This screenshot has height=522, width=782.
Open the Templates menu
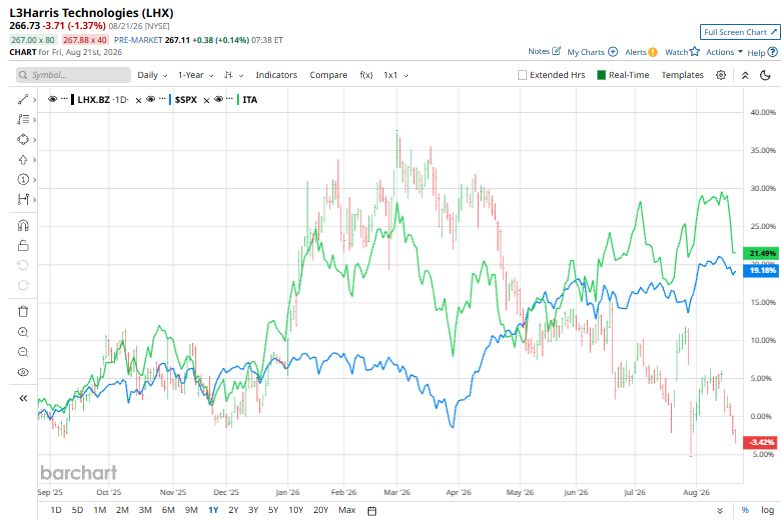pos(682,75)
